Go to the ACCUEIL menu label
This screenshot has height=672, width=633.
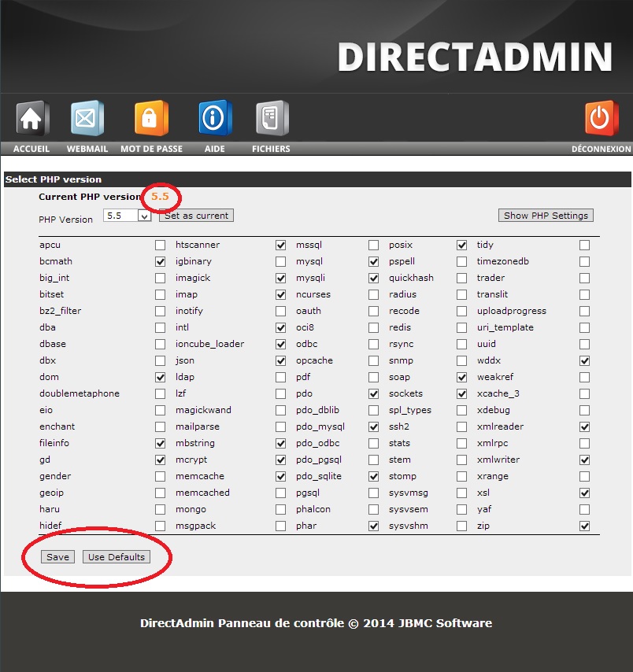tap(31, 149)
